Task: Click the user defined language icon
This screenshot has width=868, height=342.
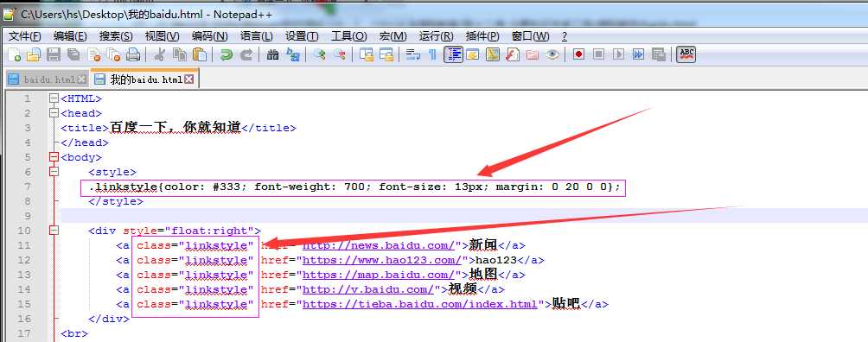Action: coord(472,54)
